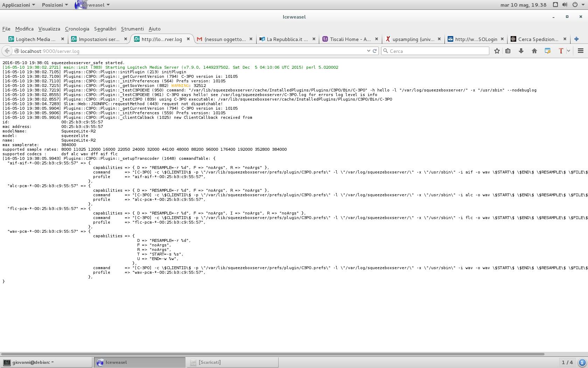Viewport: 588px width, 368px height.
Task: Open the Modifica menu
Action: [x=24, y=29]
